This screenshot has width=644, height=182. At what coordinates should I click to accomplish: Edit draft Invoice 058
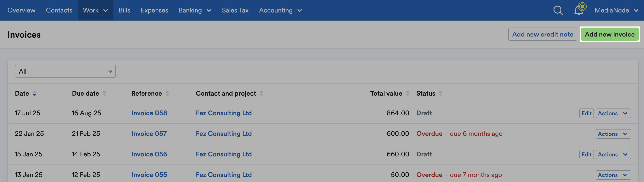click(586, 113)
